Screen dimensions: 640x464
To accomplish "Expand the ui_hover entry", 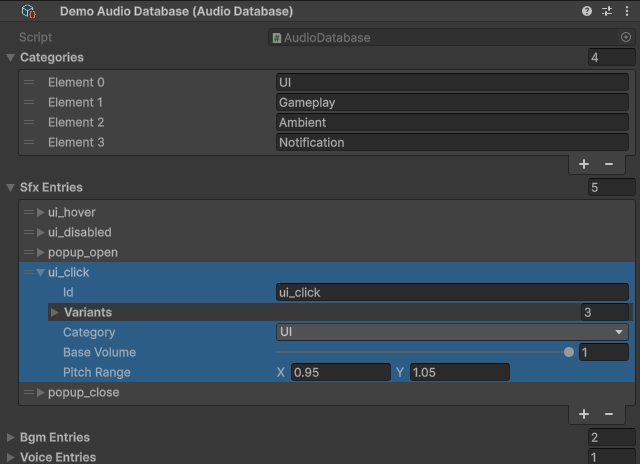I will [40, 212].
